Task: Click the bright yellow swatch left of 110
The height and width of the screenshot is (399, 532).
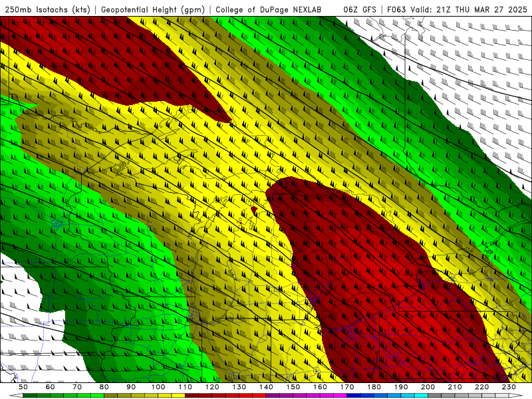Action: [x=178, y=396]
